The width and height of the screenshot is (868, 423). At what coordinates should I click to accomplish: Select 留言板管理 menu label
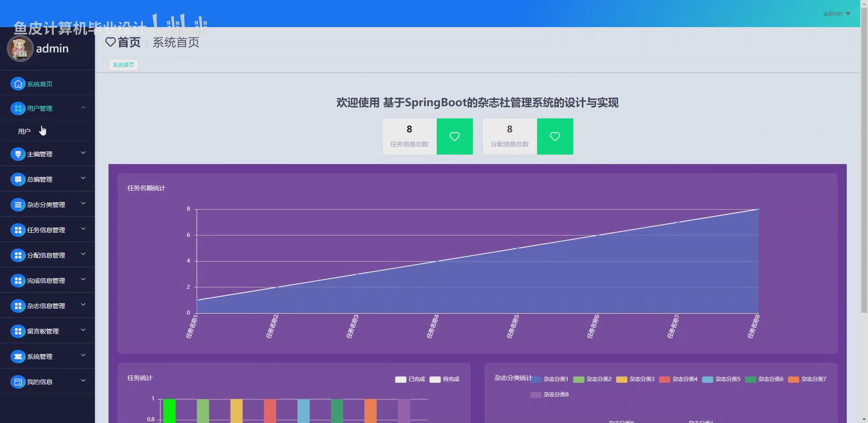(43, 331)
